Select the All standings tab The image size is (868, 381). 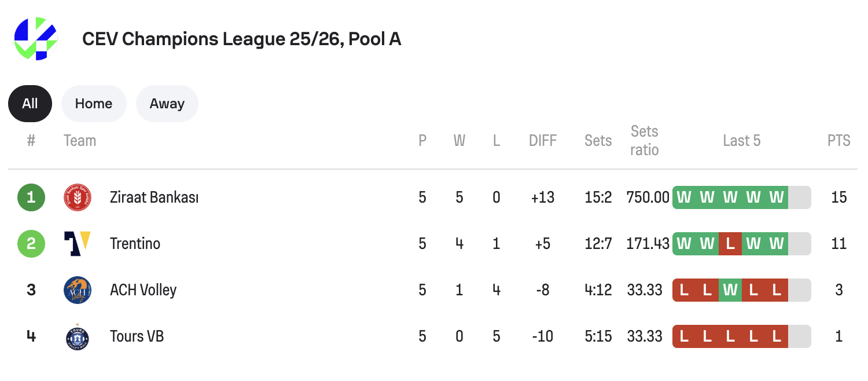(30, 104)
